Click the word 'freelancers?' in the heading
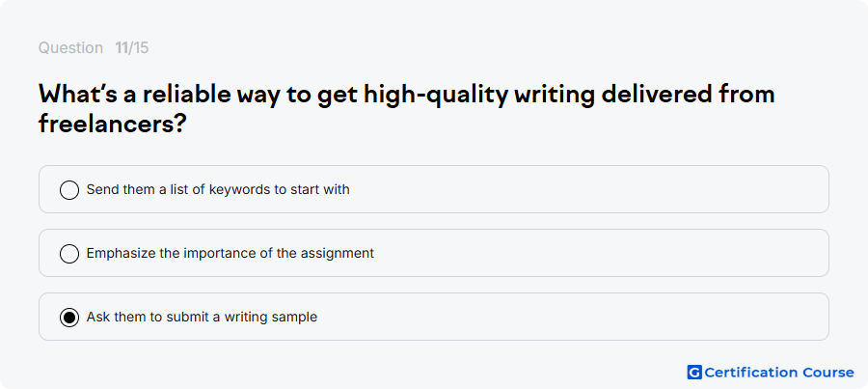 pyautogui.click(x=111, y=125)
